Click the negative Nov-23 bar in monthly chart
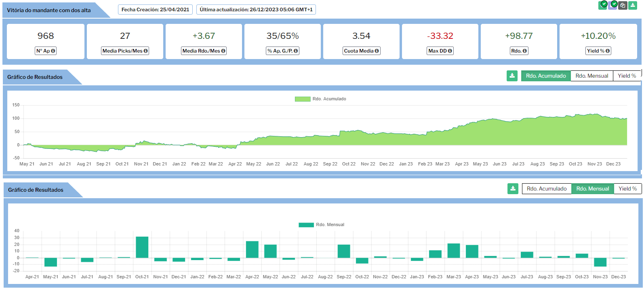This screenshot has width=644, height=288. (x=600, y=262)
